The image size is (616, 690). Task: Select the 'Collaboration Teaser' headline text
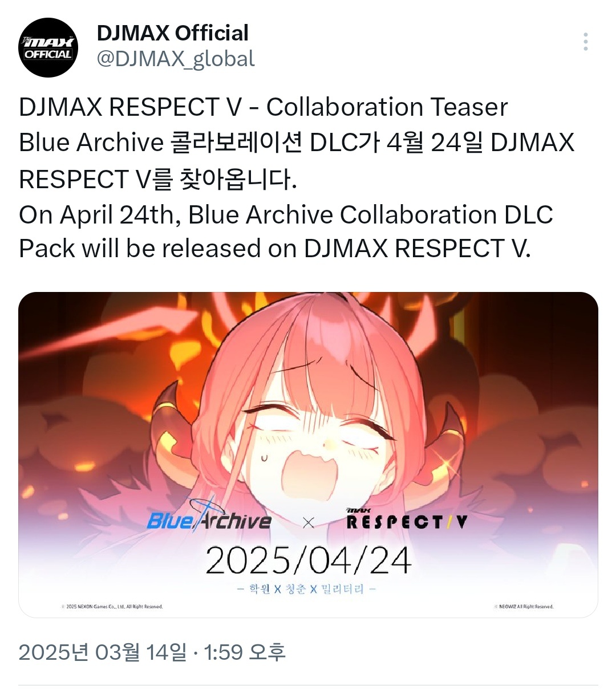387,107
